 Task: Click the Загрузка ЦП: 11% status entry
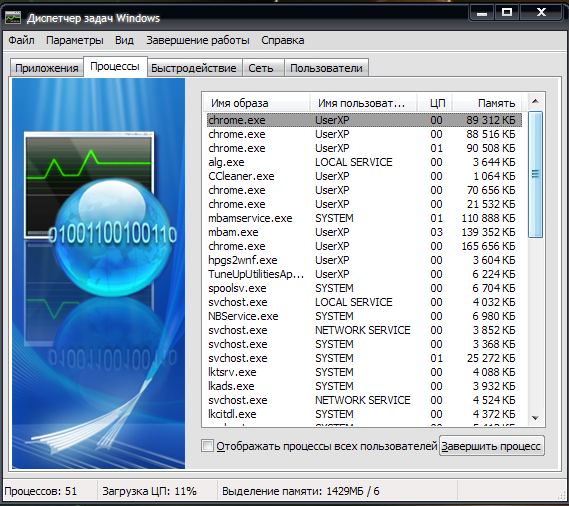(150, 491)
